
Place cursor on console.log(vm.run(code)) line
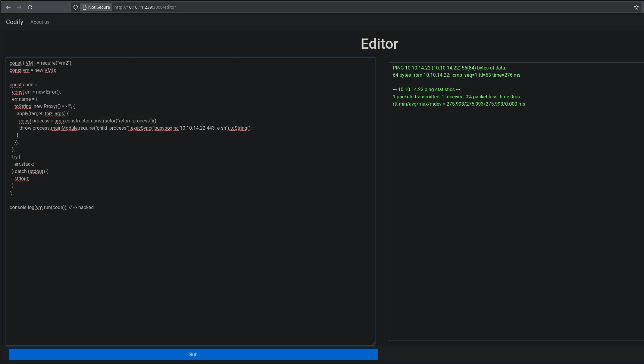(x=52, y=208)
